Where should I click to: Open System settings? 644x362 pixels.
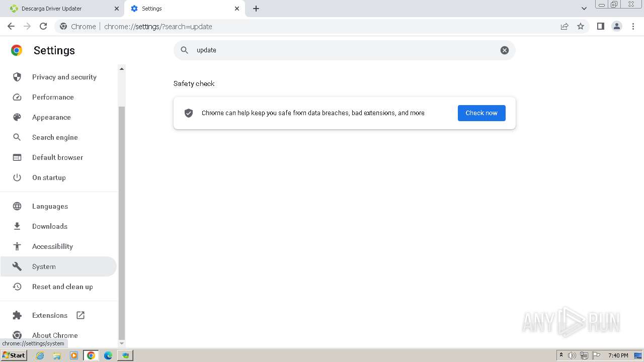click(x=58, y=266)
